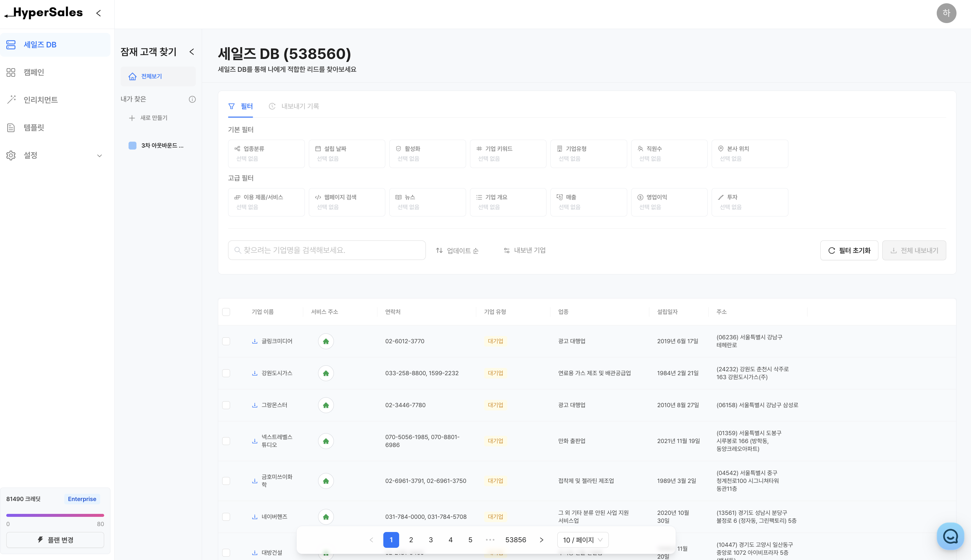Viewport: 971px width, 560px height.
Task: Click the company name search field
Action: pos(326,250)
